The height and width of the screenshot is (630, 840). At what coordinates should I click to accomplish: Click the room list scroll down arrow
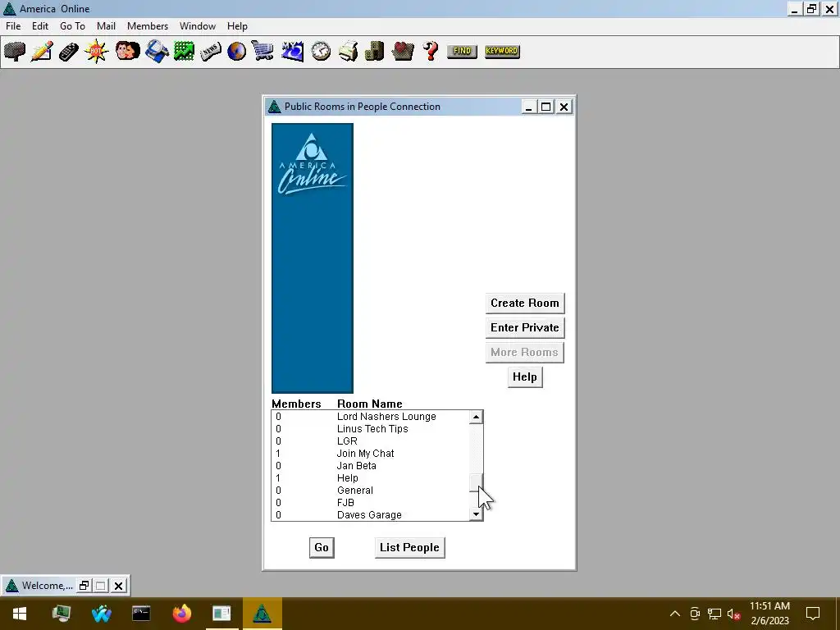pyautogui.click(x=476, y=514)
